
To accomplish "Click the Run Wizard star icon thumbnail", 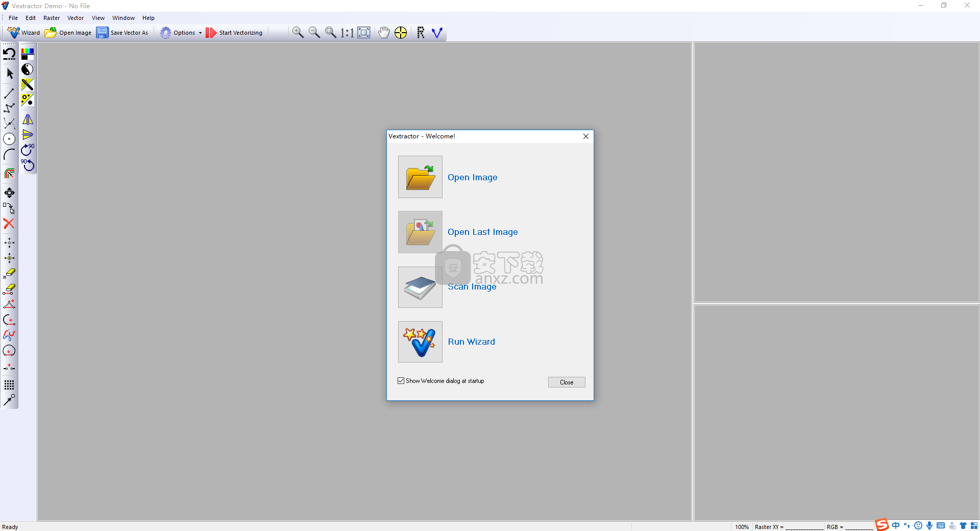I will 420,342.
